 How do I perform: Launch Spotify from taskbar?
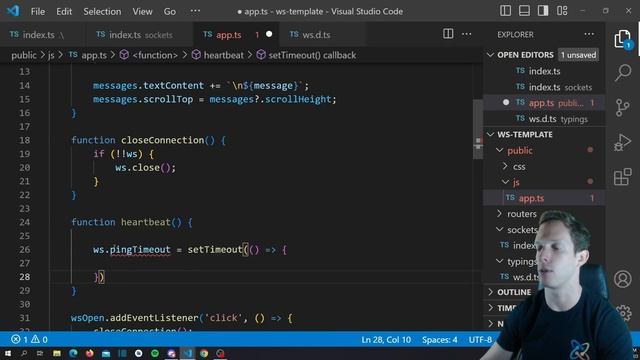coord(155,353)
